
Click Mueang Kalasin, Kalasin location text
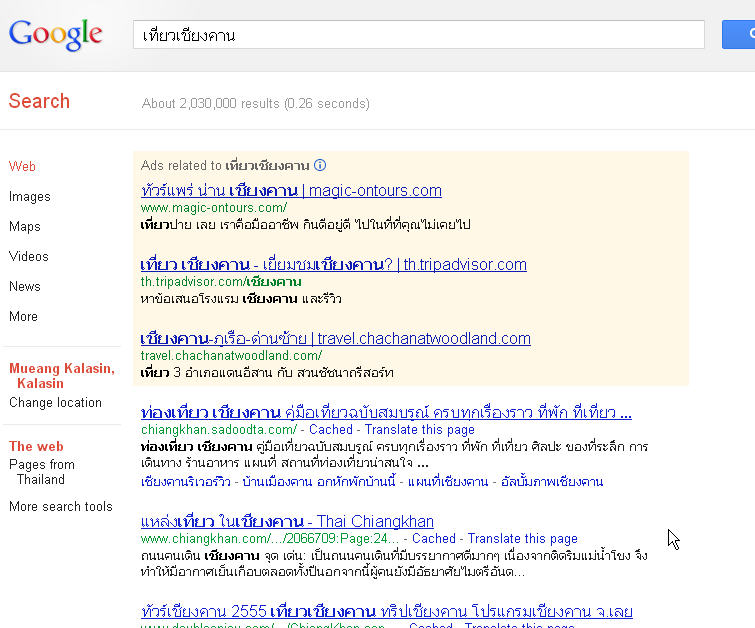62,376
